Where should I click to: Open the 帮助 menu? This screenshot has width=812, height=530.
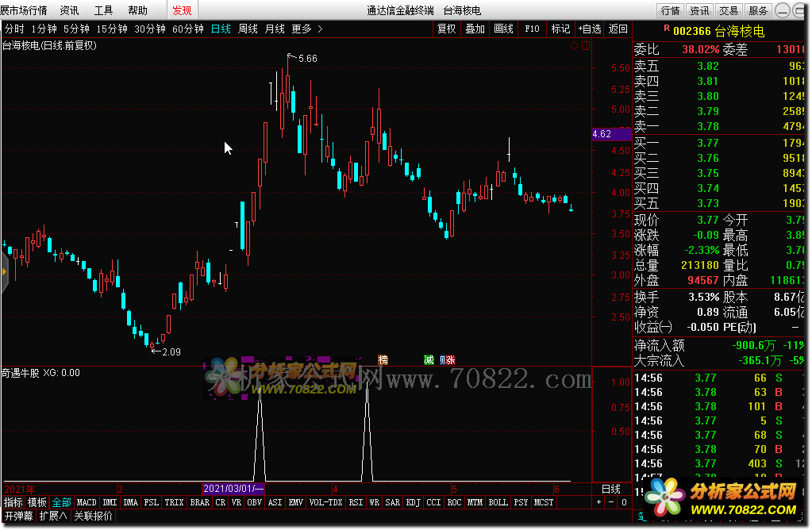pyautogui.click(x=138, y=10)
